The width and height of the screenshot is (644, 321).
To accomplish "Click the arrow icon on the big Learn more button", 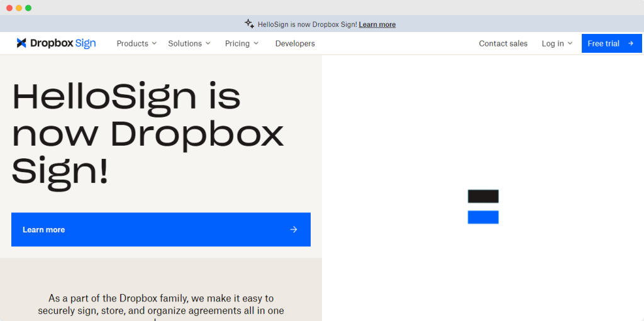I will pos(294,229).
